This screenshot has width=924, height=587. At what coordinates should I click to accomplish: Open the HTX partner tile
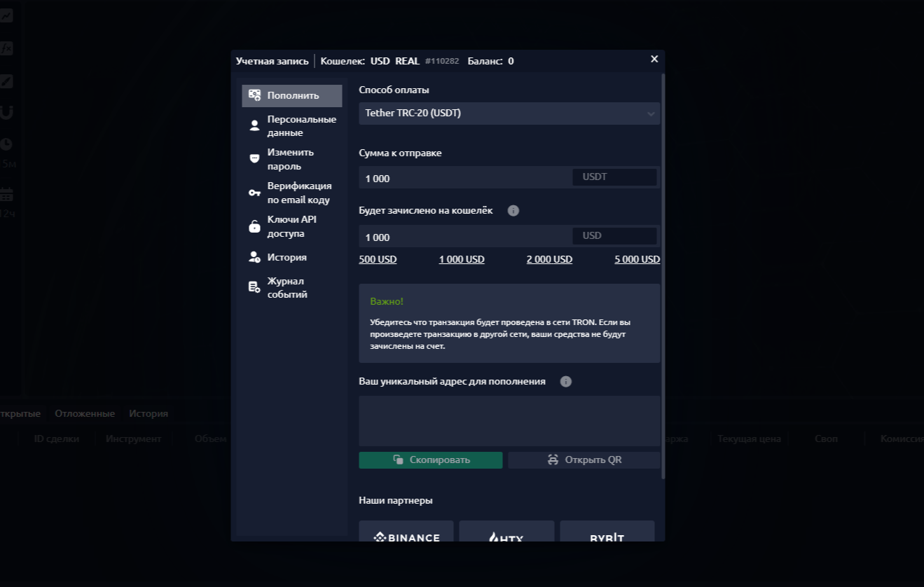click(x=506, y=531)
